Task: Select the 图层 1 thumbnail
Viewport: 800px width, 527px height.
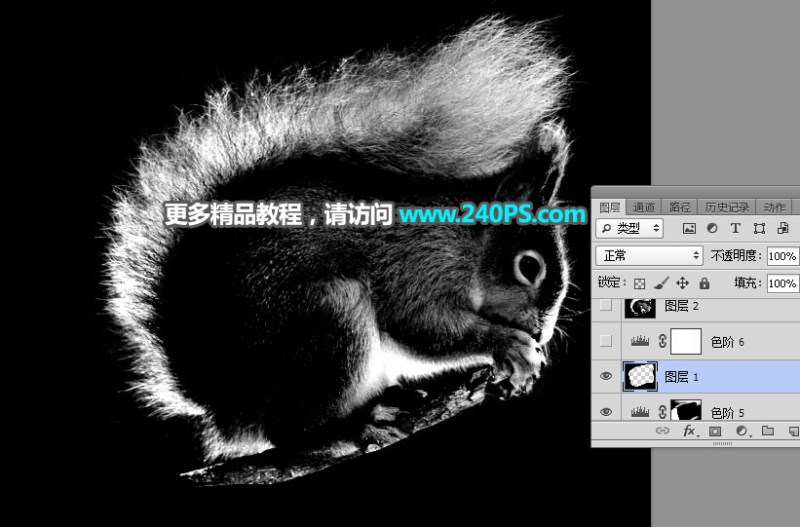Action: coord(640,377)
